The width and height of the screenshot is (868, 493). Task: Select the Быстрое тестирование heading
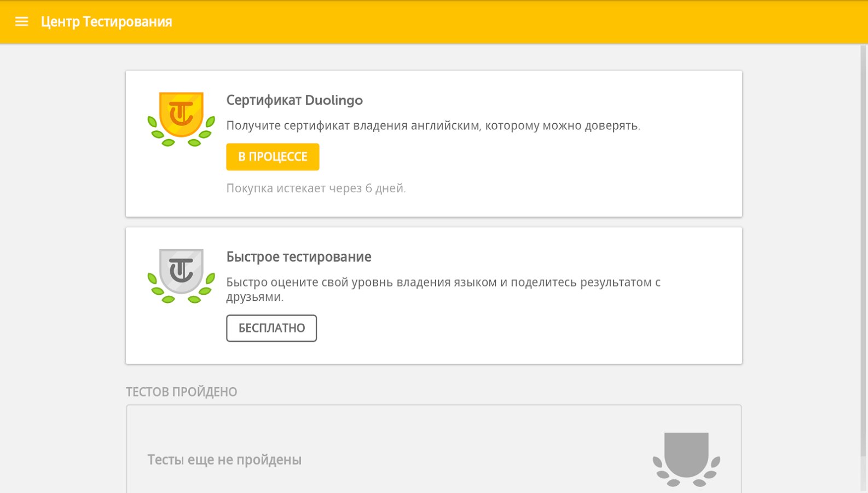click(x=299, y=257)
